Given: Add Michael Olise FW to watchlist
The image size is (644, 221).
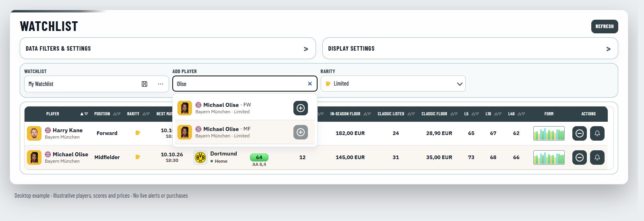Looking at the screenshot, I should coord(301,108).
